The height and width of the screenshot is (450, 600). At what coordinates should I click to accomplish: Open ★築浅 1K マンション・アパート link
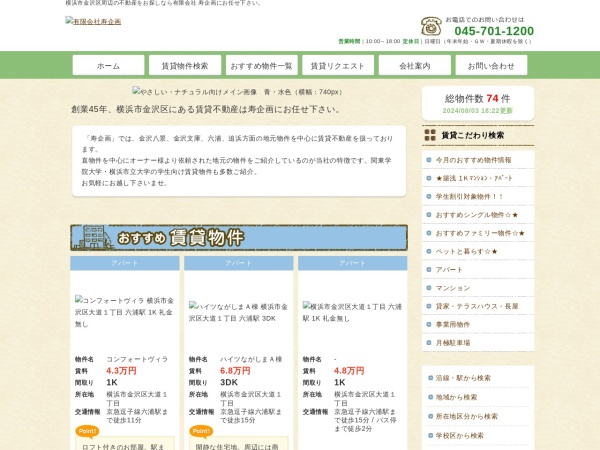(474, 178)
